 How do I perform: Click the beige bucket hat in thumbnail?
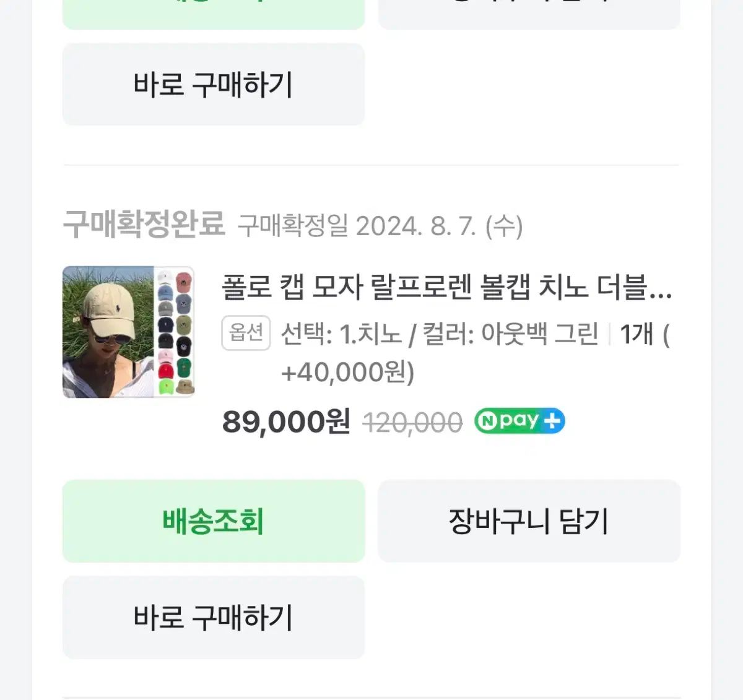184,387
